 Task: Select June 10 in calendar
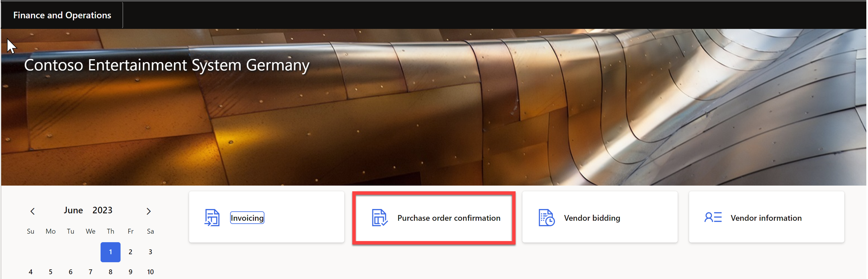point(150,272)
